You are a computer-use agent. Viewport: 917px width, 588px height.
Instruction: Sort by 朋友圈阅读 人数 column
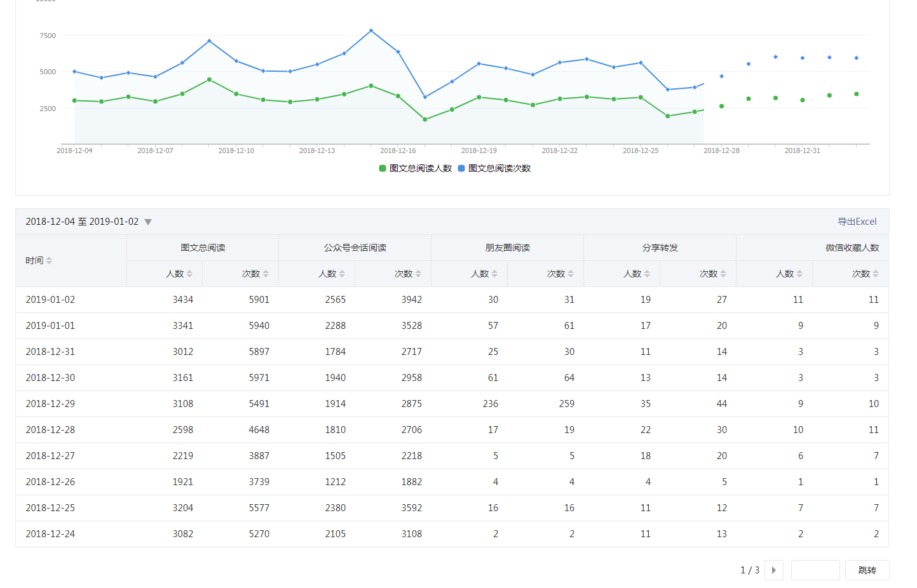click(494, 274)
